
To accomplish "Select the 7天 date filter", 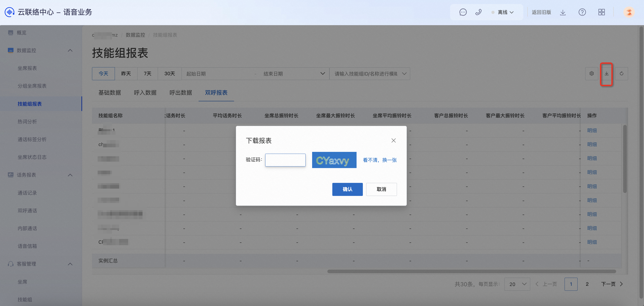I will [147, 74].
